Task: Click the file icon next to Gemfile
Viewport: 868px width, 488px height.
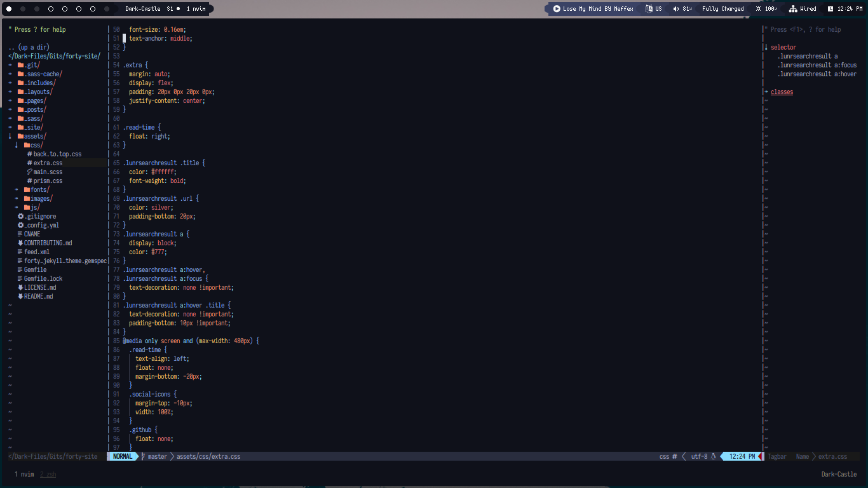Action: click(20, 269)
